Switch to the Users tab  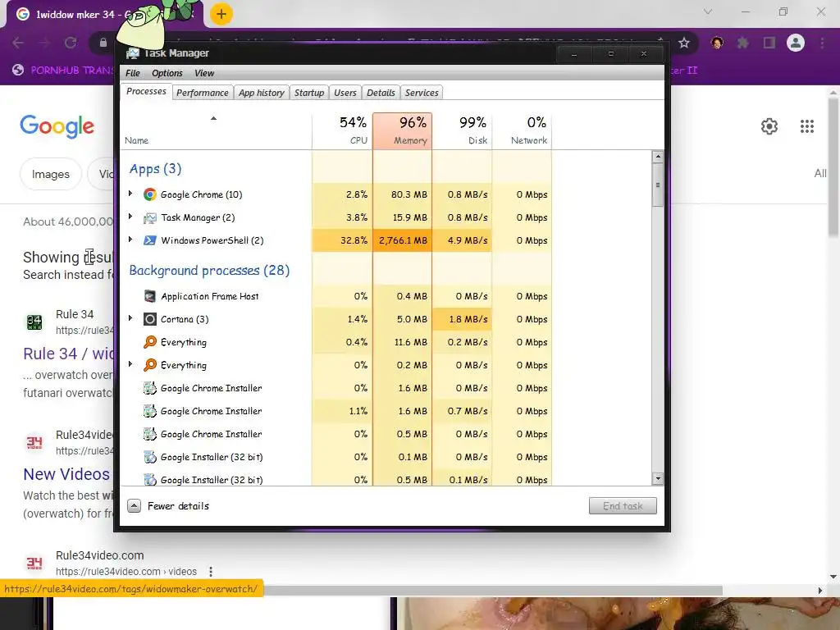coord(345,93)
